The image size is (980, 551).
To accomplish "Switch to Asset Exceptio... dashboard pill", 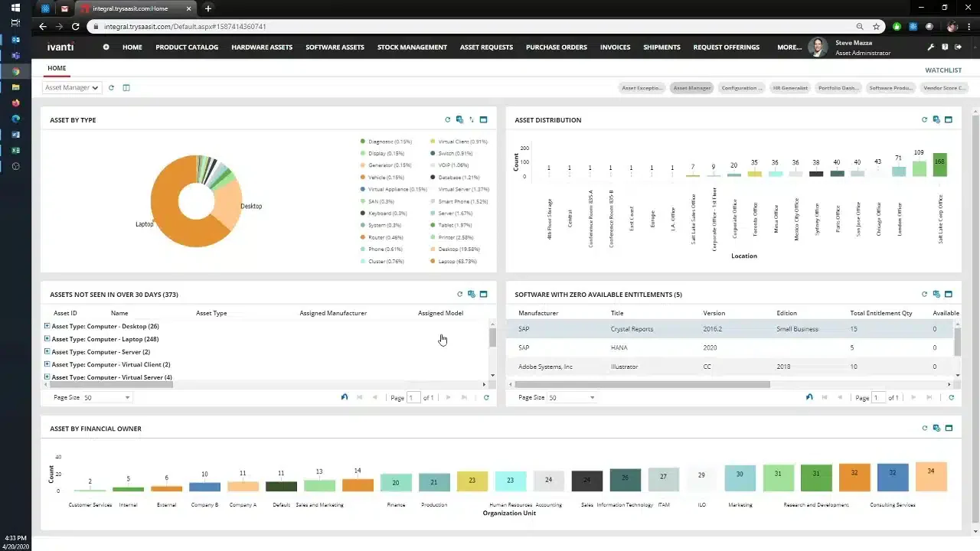I will 642,88.
